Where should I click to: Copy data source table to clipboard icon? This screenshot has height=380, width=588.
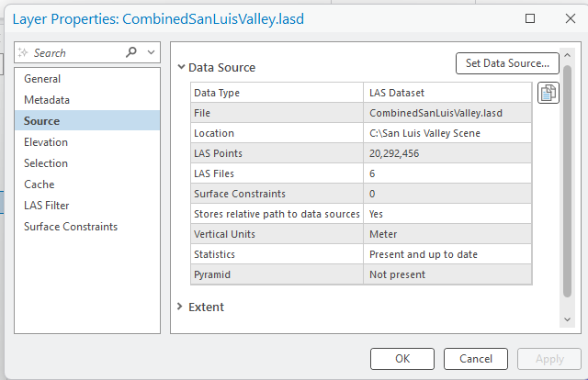[548, 93]
